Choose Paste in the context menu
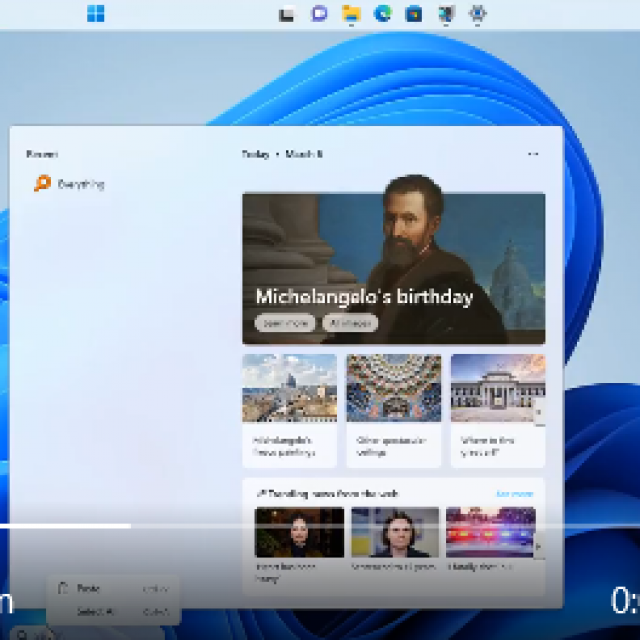Screen dimensions: 640x640 click(x=113, y=589)
